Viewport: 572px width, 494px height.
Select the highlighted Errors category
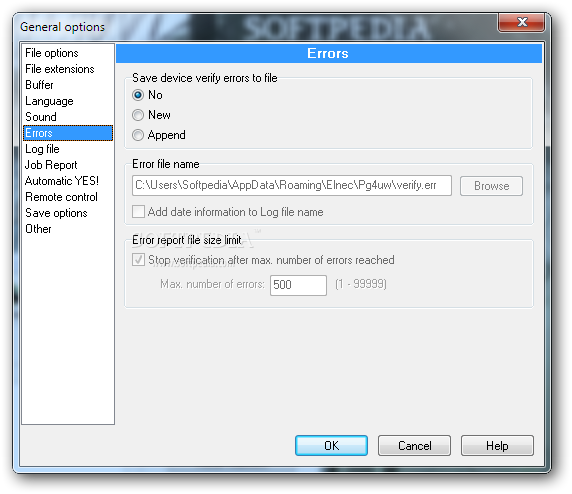click(68, 133)
